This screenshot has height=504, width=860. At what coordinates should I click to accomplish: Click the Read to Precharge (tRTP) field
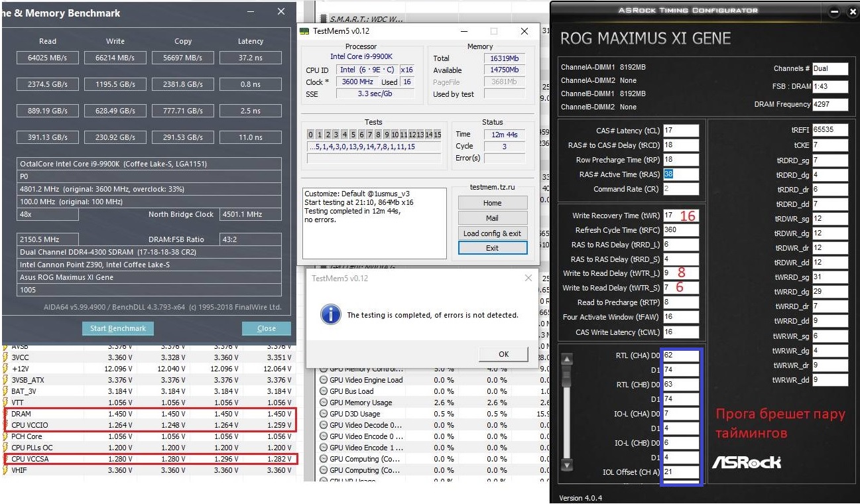680,302
